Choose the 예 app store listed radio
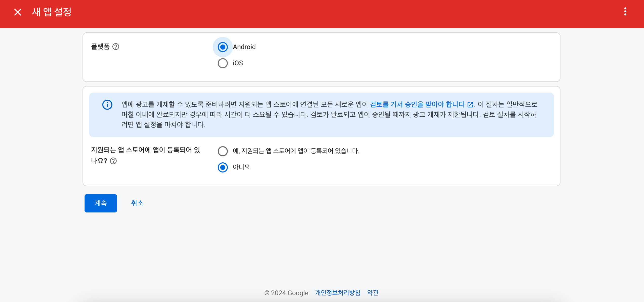The width and height of the screenshot is (644, 302). 223,151
